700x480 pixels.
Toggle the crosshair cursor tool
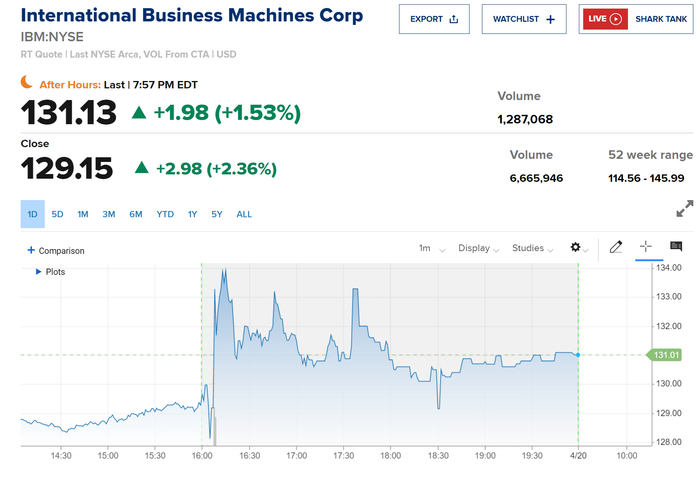[645, 247]
